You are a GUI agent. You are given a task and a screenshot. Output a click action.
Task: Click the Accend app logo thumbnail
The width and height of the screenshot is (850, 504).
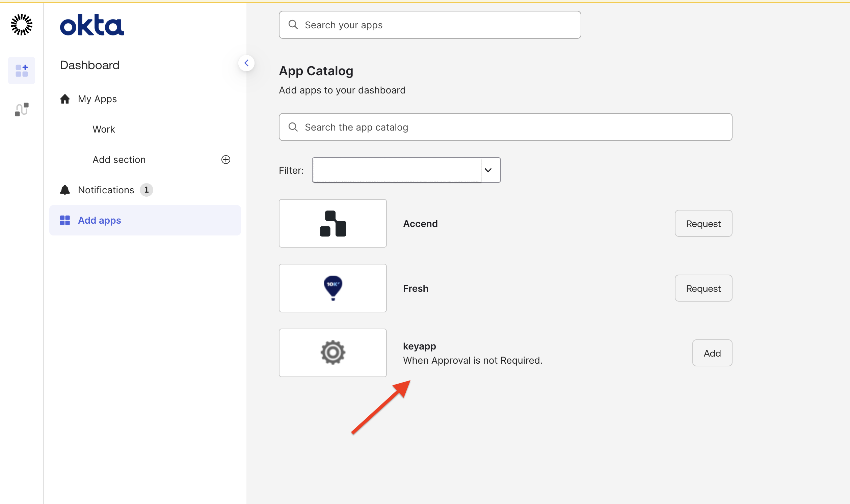[x=333, y=223]
